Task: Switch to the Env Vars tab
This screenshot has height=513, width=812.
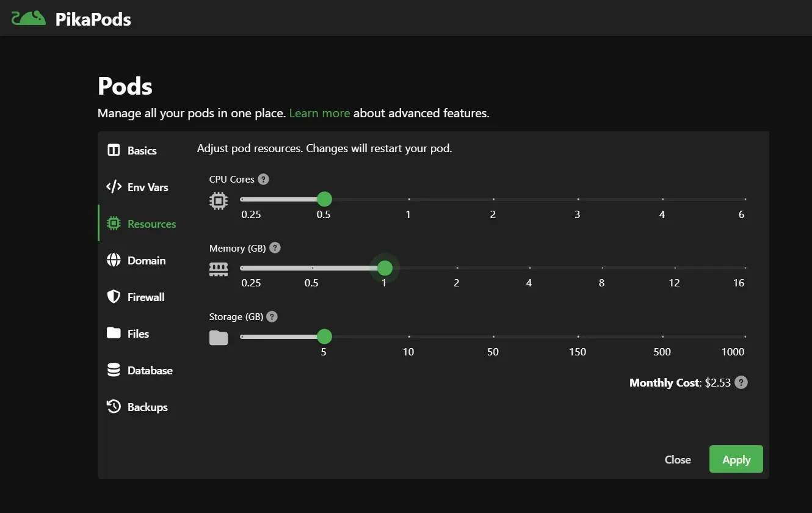Action: [147, 187]
